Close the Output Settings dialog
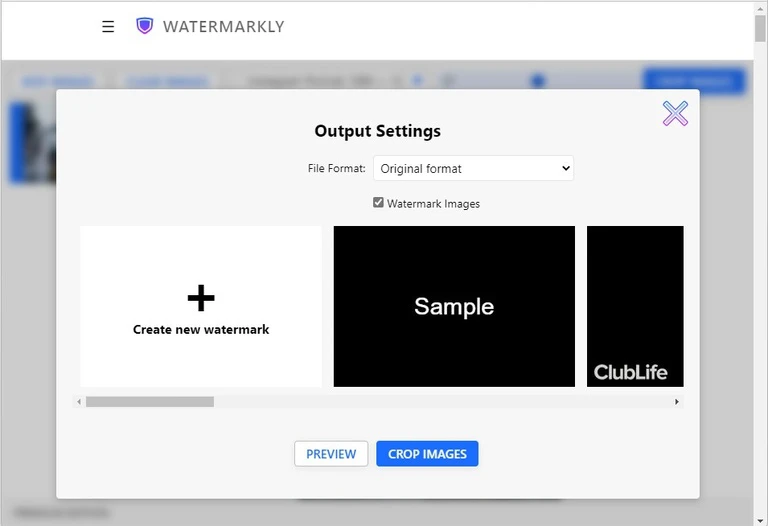Image resolution: width=768 pixels, height=526 pixels. point(675,114)
